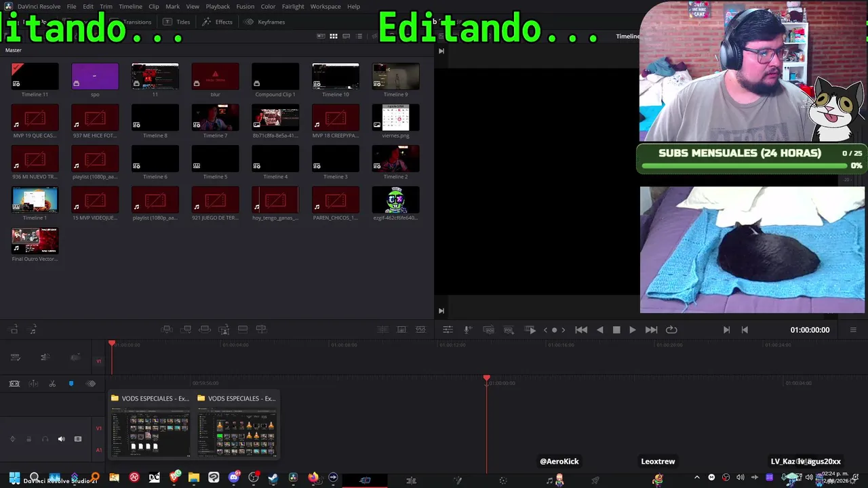Click the close up edit icon

coord(224,329)
